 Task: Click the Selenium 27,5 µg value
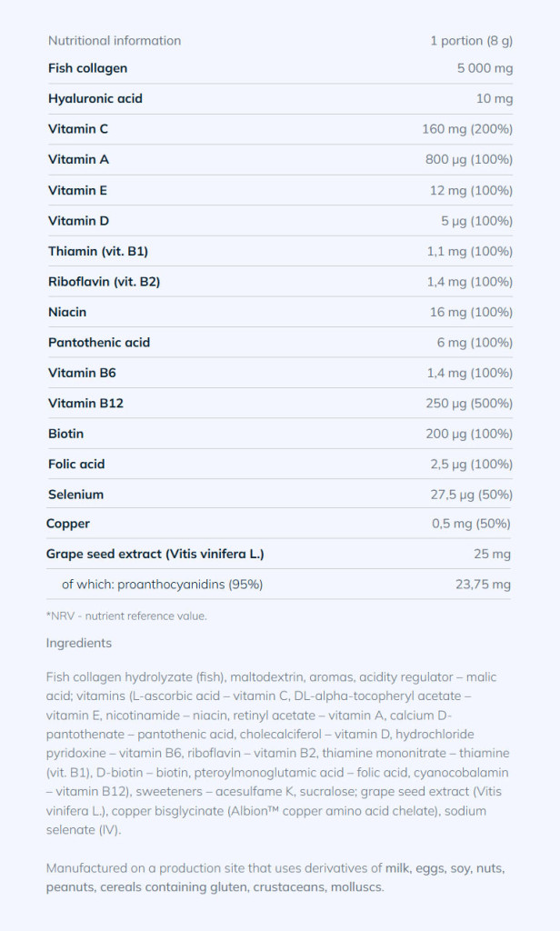click(x=469, y=495)
